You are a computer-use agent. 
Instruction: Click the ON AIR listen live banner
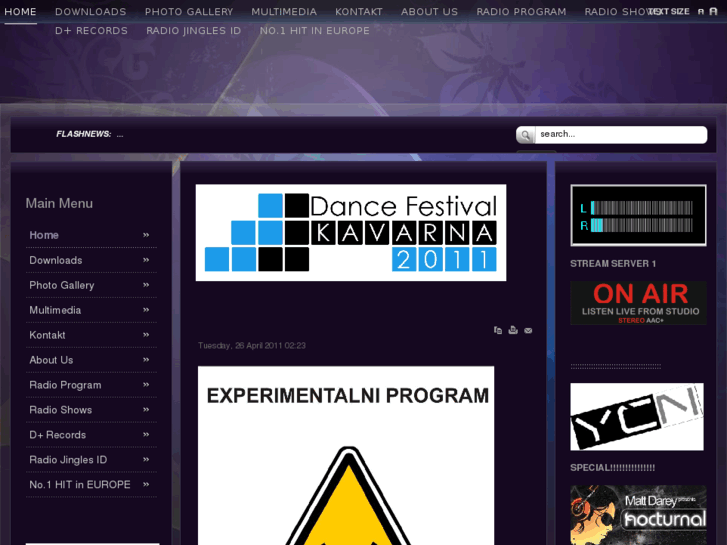[638, 303]
